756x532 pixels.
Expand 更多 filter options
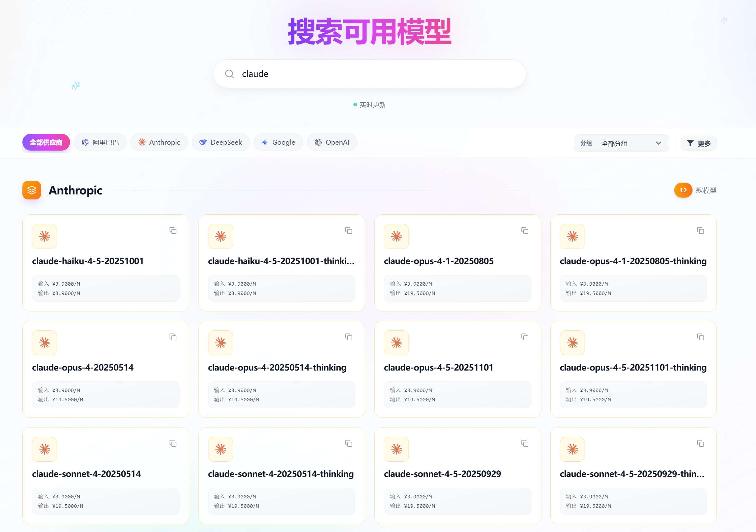698,143
